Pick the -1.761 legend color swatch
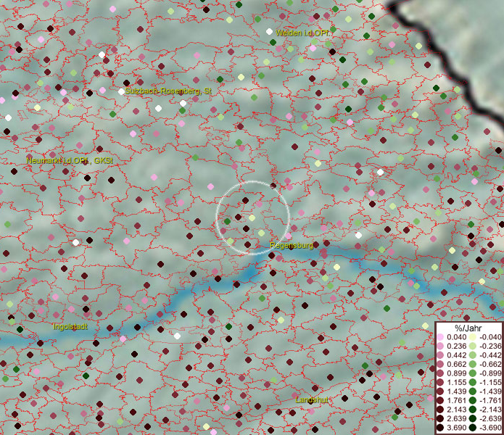The image size is (504, 435). point(473,400)
